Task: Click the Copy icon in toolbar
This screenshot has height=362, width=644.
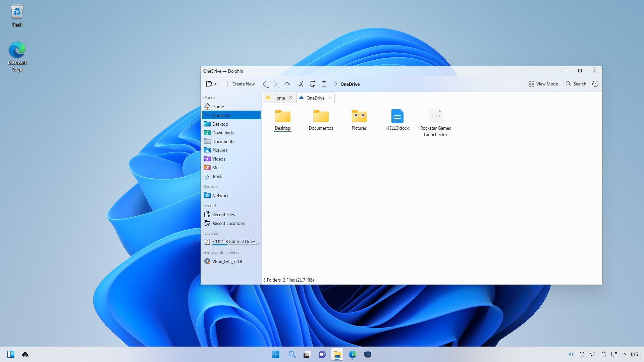Action: 312,84
